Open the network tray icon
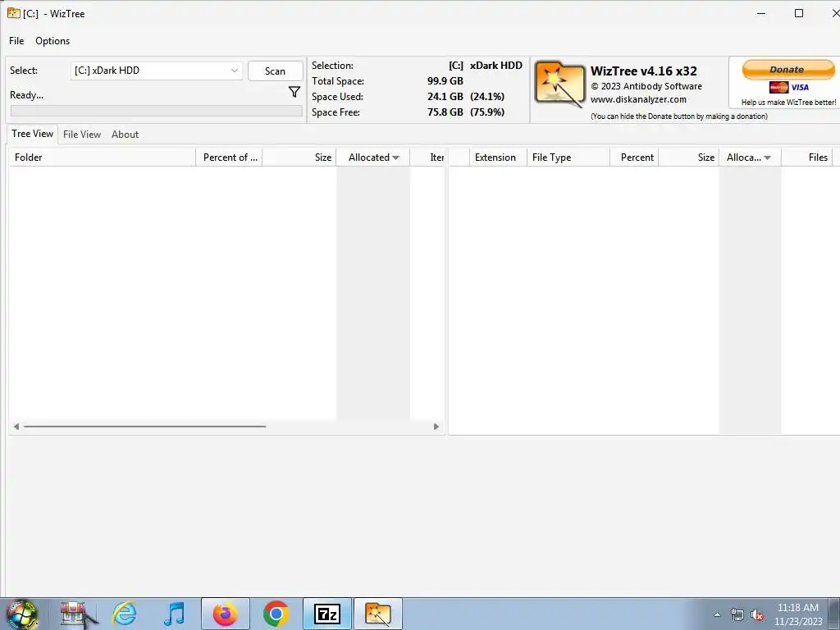 tap(737, 615)
